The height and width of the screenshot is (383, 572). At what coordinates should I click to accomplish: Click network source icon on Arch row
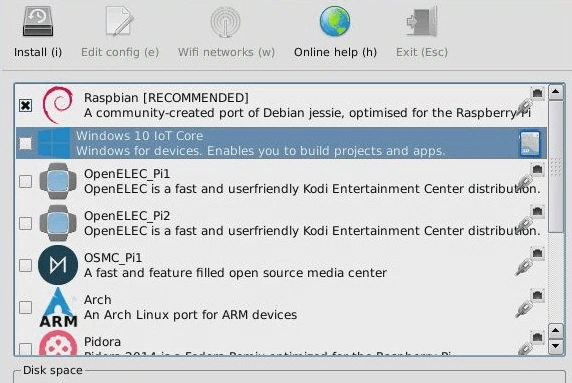click(531, 303)
